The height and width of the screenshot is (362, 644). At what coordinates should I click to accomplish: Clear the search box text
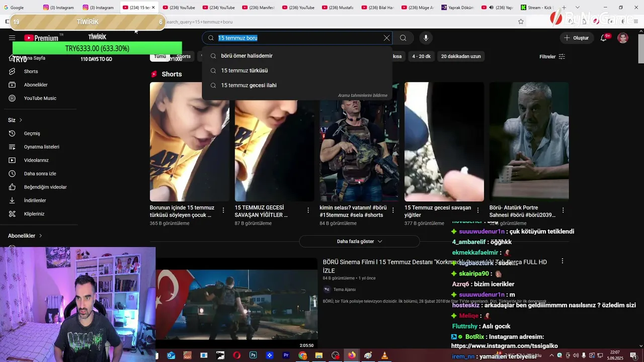click(x=386, y=38)
